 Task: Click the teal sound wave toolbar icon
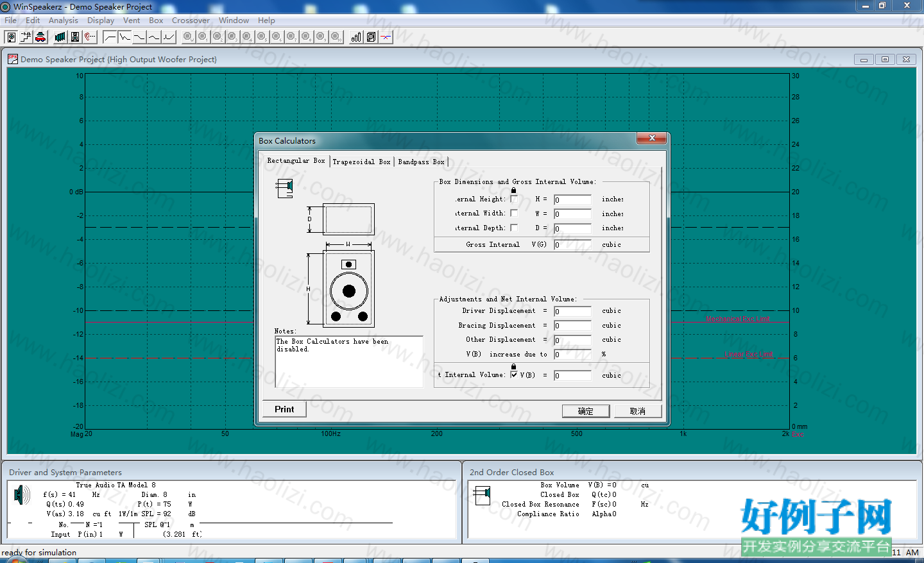(60, 37)
